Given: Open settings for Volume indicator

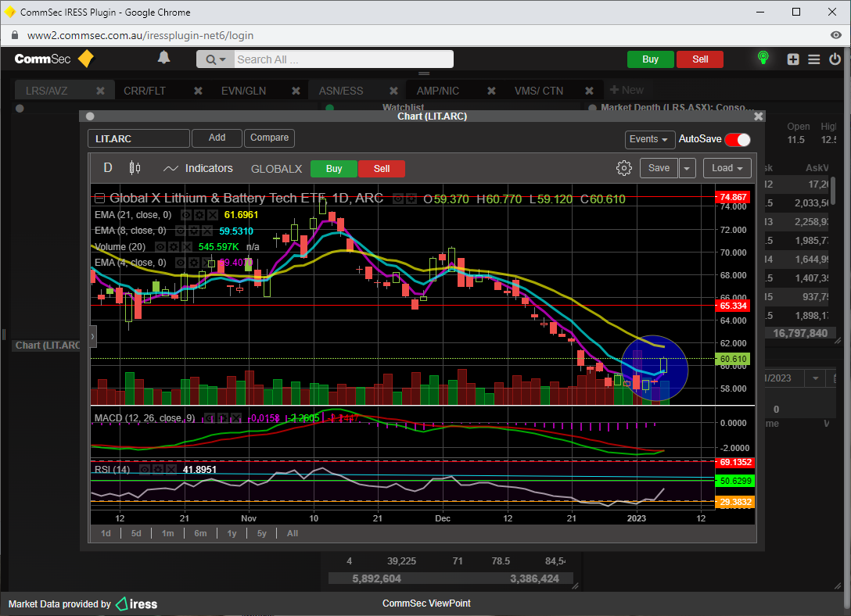Looking at the screenshot, I should 173,247.
